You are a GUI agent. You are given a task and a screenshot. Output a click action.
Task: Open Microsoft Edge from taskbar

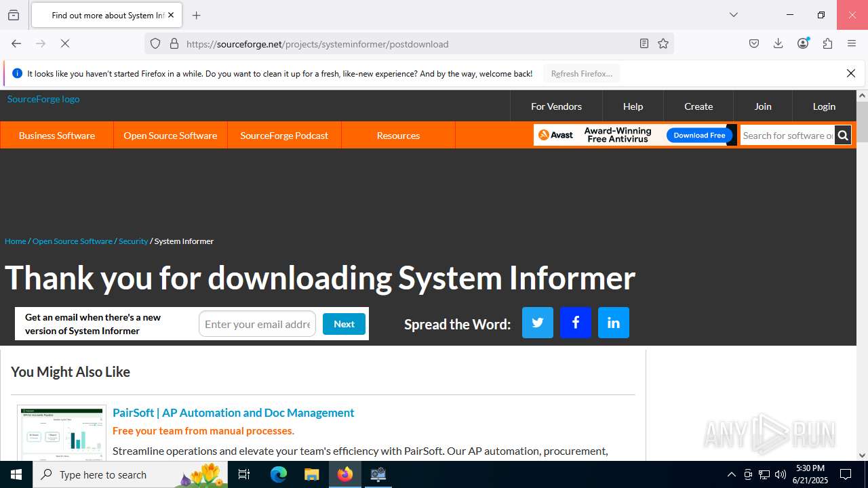[x=279, y=474]
